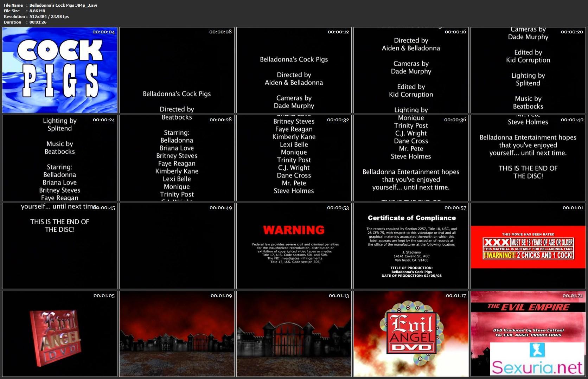Select the frame timestamped 00:00:36

[411, 158]
